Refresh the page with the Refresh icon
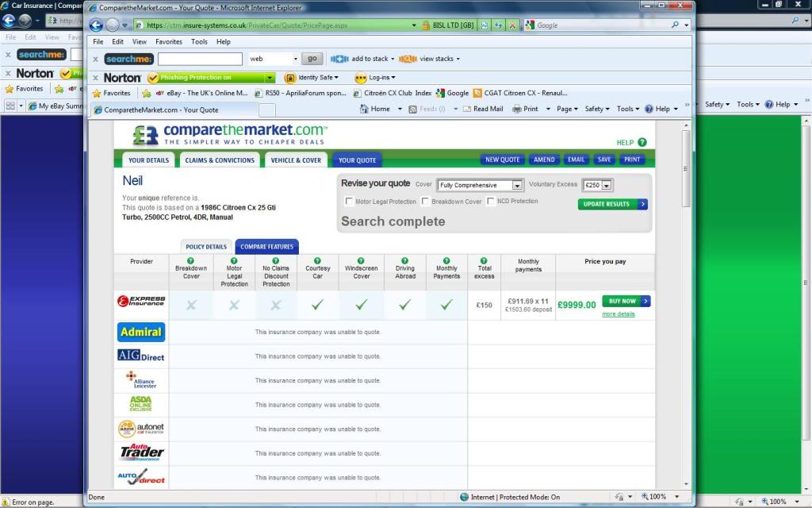Viewport: 812px width, 508px height. [x=498, y=25]
